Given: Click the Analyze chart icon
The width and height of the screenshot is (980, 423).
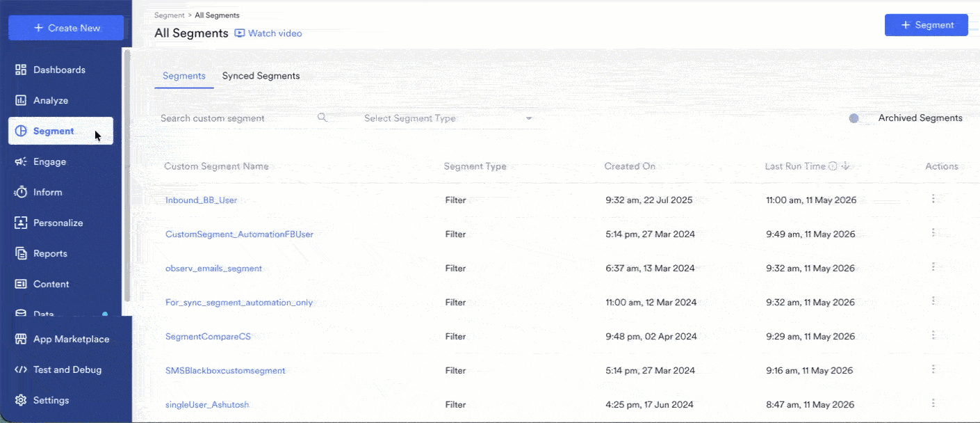Looking at the screenshot, I should (21, 100).
